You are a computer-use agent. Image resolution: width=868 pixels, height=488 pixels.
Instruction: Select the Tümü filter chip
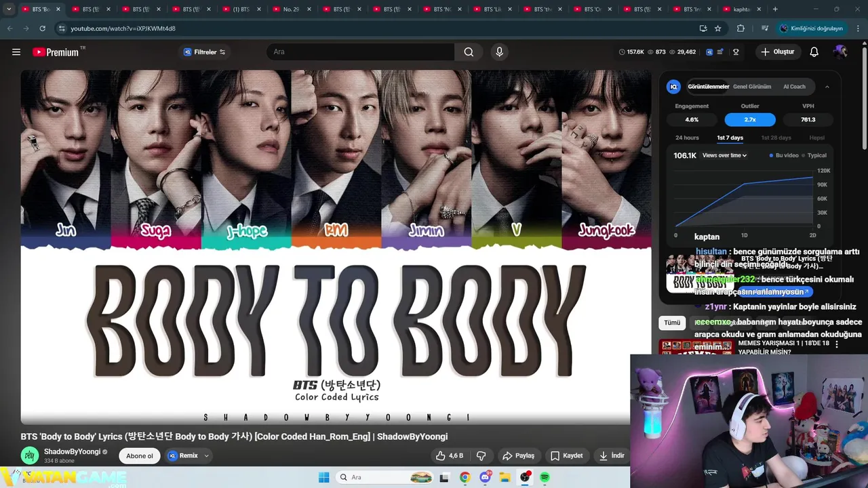point(672,323)
